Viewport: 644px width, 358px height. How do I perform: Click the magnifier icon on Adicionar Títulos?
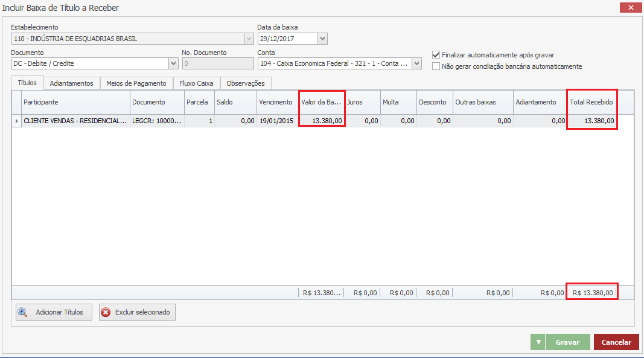tap(22, 312)
